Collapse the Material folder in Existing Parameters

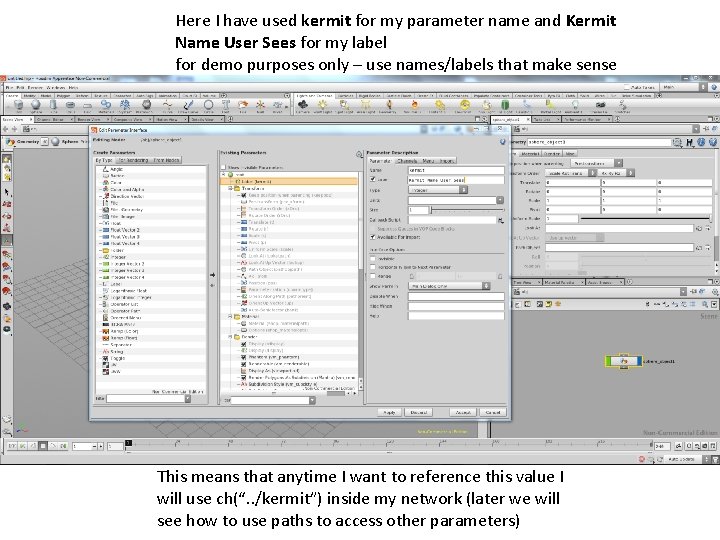[231, 316]
